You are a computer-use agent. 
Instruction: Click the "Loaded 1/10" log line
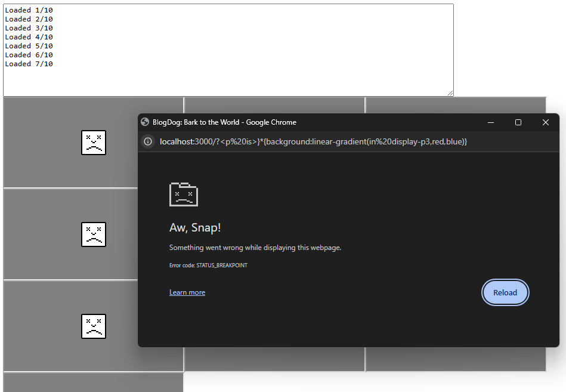point(29,10)
